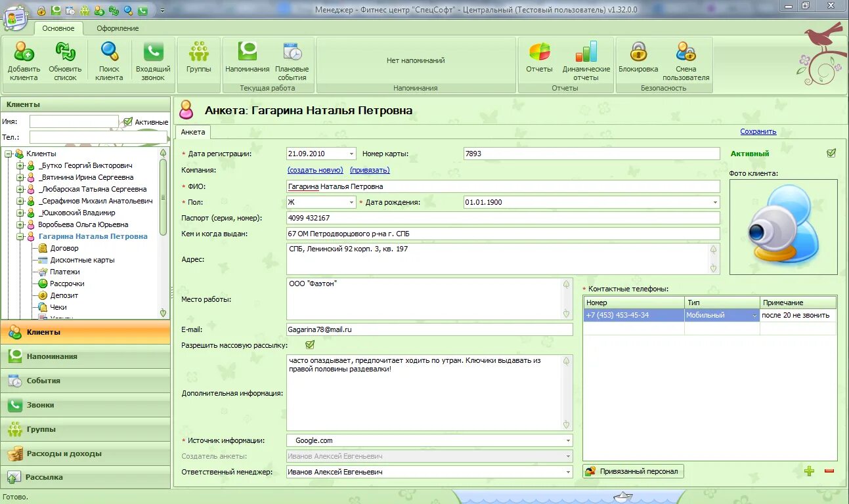Click the green plus add-phone icon

point(809,471)
